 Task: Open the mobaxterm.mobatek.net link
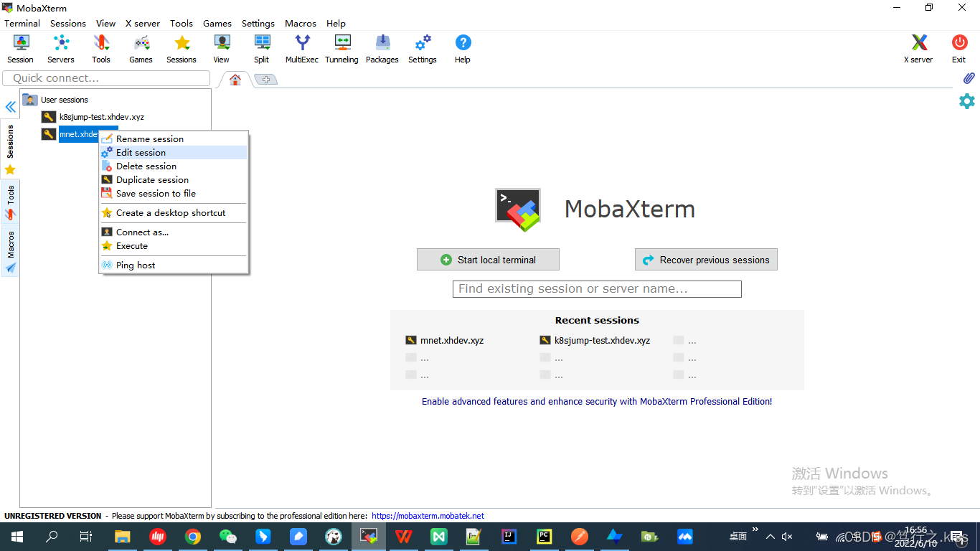[x=428, y=516]
